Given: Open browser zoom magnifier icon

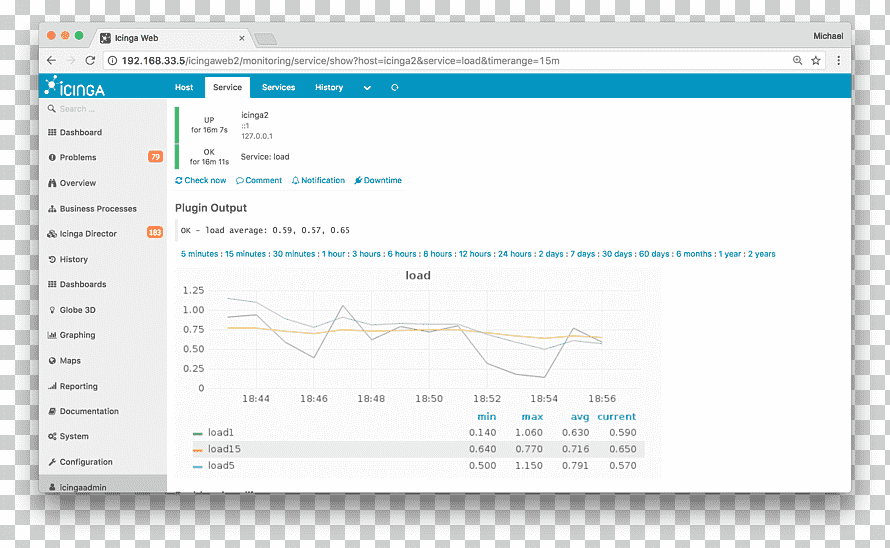Looking at the screenshot, I should pyautogui.click(x=797, y=60).
